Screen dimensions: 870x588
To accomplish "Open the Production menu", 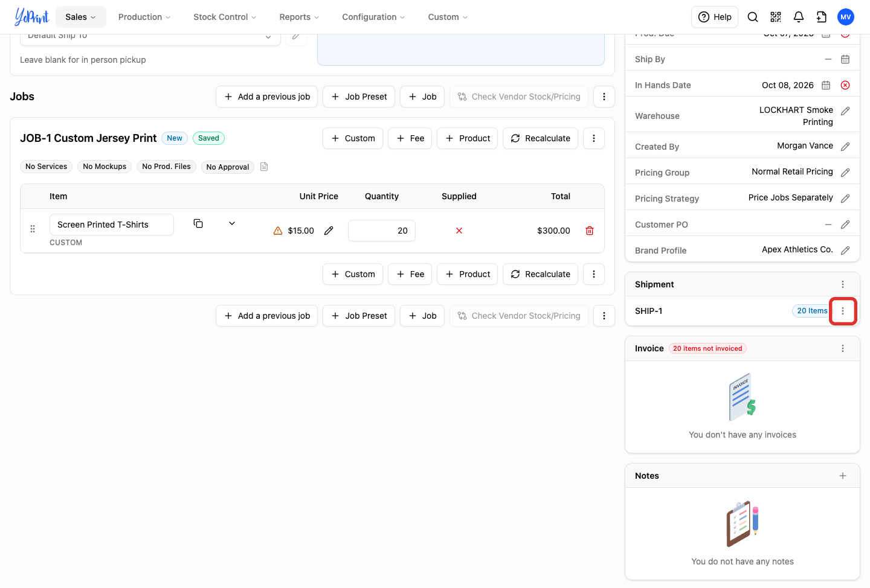I will (x=144, y=17).
